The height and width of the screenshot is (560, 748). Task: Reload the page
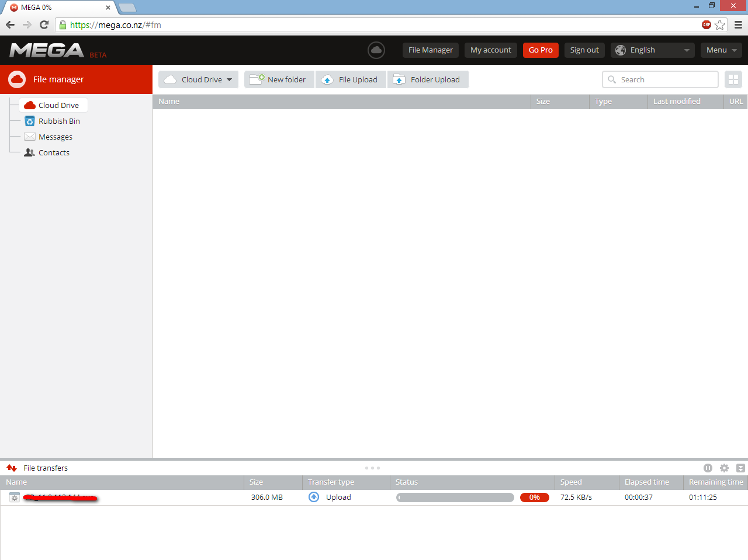click(44, 25)
